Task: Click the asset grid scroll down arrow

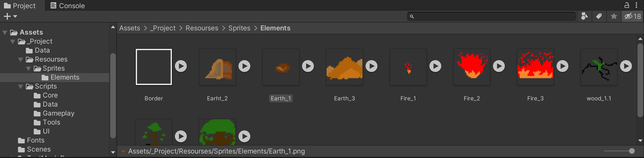Action: click(640, 141)
